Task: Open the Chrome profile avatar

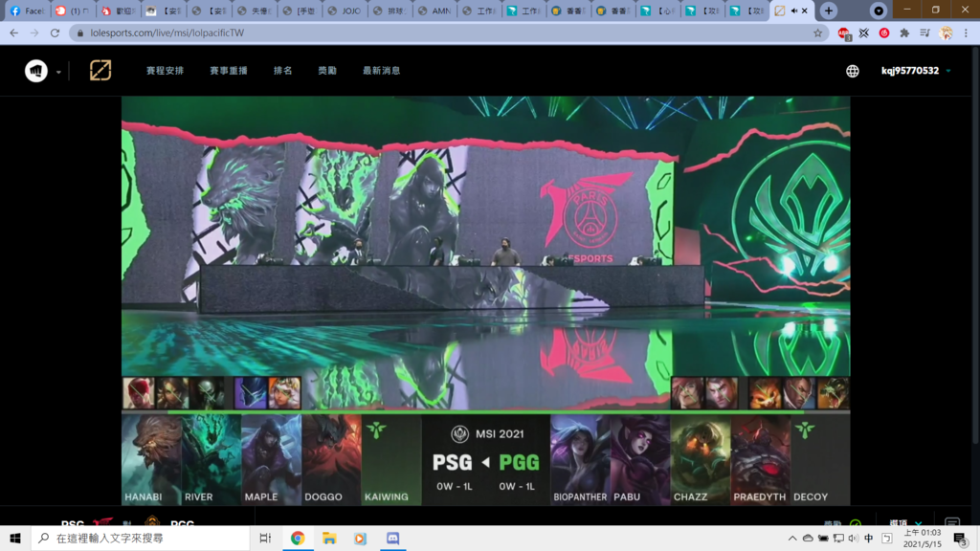Action: coord(946,33)
